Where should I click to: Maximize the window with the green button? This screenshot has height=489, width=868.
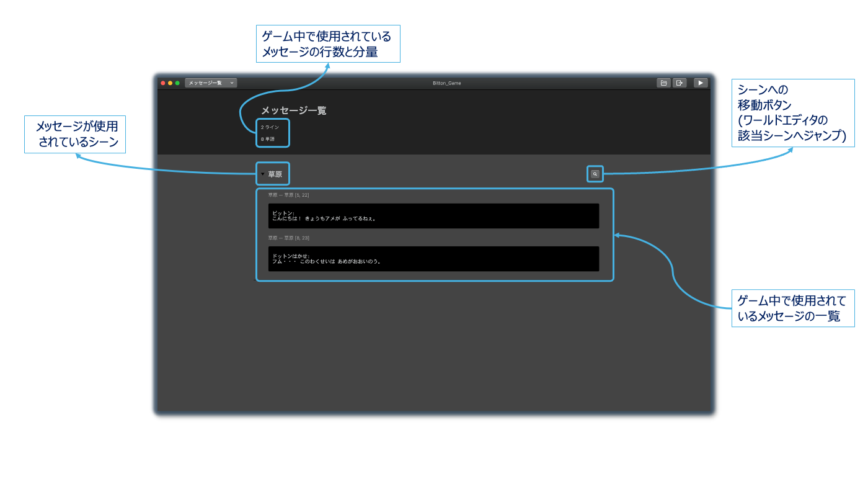click(177, 83)
